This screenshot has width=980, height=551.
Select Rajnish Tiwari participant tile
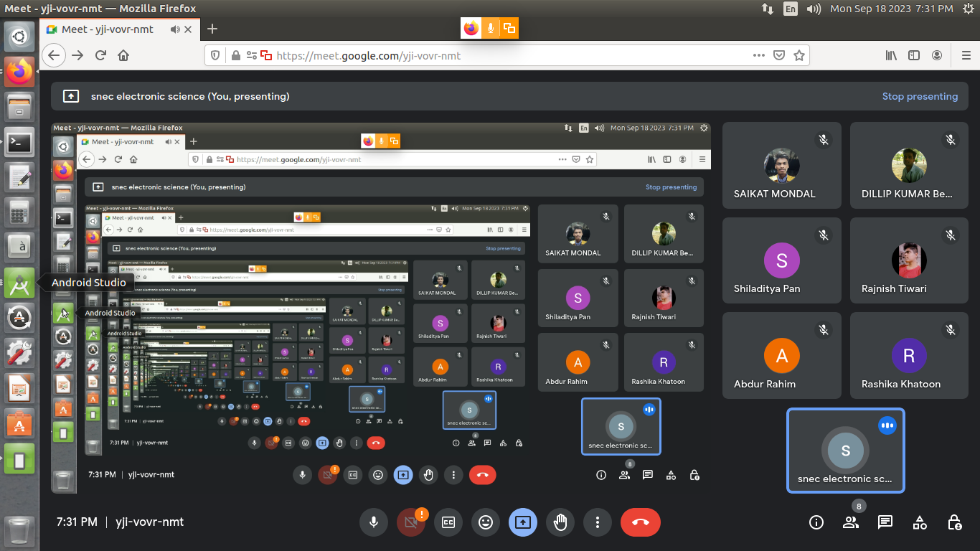(909, 260)
